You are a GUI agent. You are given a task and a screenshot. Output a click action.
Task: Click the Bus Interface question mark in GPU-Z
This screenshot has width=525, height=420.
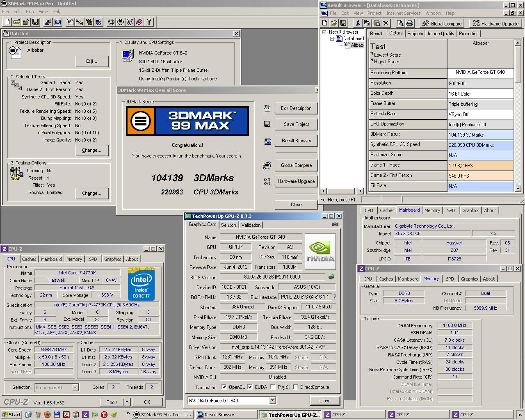click(334, 297)
